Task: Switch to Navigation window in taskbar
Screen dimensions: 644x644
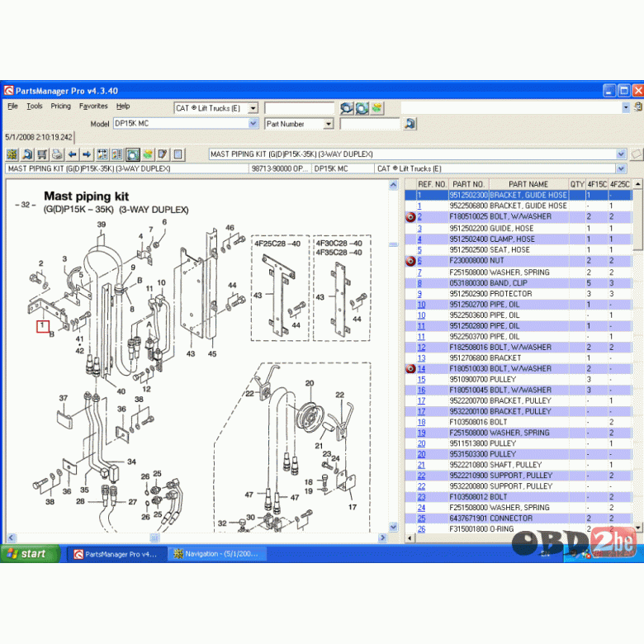Action: [217, 554]
